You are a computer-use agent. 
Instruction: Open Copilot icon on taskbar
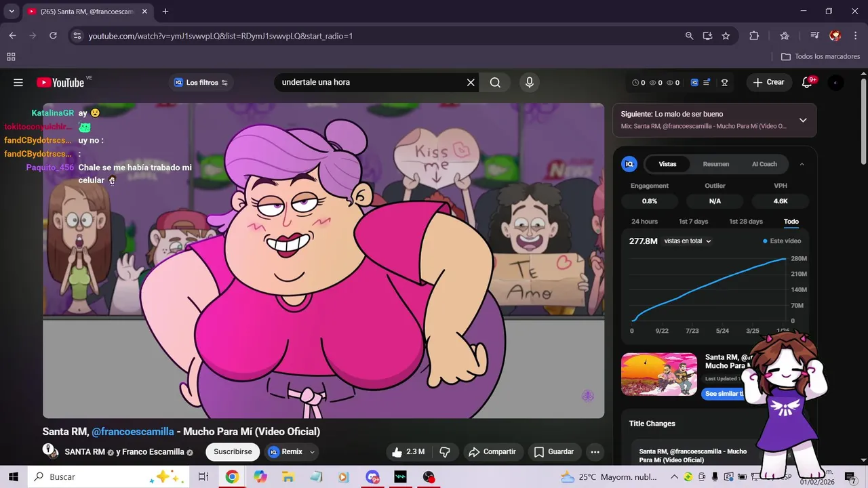(260, 477)
